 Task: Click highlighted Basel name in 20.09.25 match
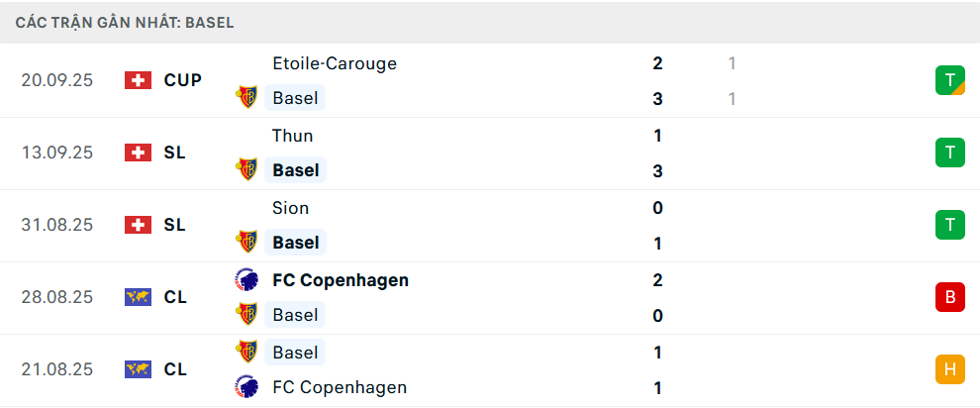(295, 98)
